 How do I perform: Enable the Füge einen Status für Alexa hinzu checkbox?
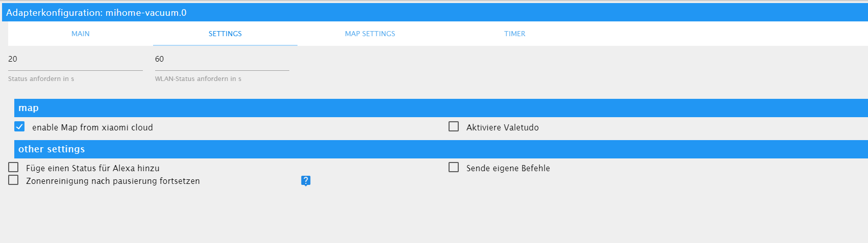(x=13, y=167)
